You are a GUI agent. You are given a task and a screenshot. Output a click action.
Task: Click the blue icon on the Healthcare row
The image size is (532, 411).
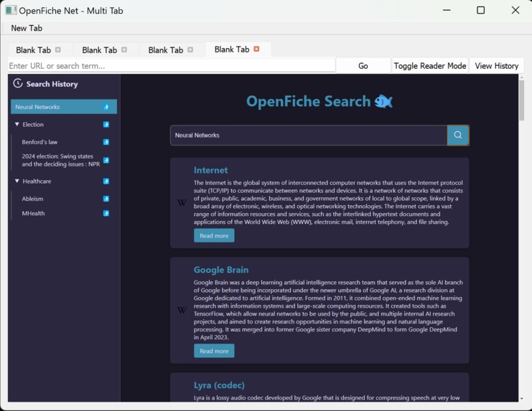click(106, 181)
